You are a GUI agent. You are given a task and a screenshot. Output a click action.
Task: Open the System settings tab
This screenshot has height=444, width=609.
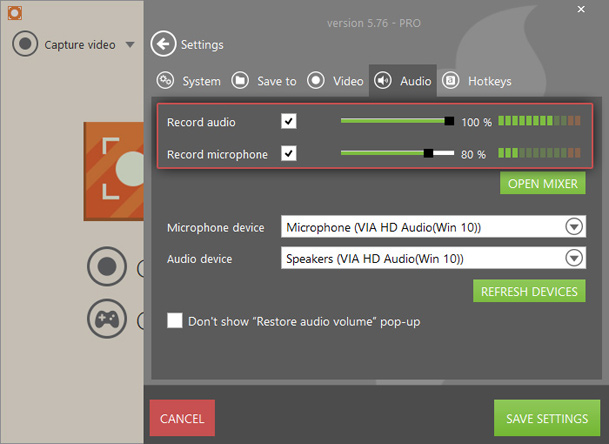point(189,80)
